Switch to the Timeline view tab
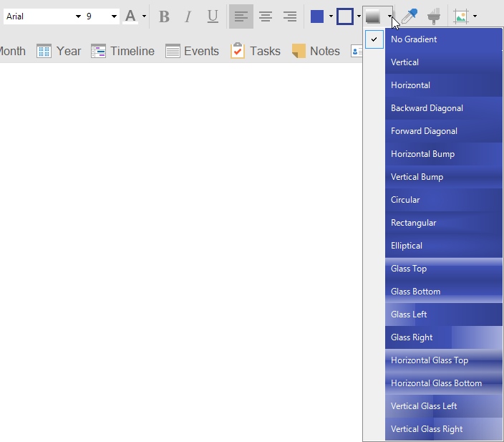This screenshot has width=504, height=442. 122,51
